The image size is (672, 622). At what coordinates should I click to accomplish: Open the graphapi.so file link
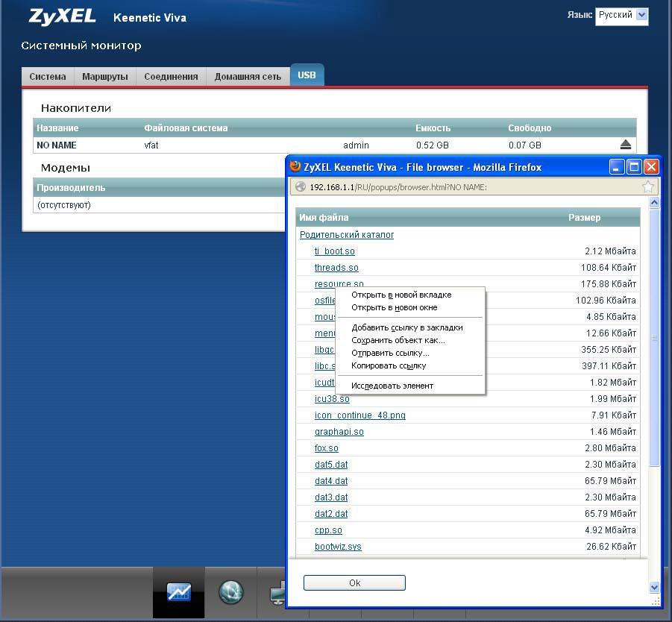(339, 432)
